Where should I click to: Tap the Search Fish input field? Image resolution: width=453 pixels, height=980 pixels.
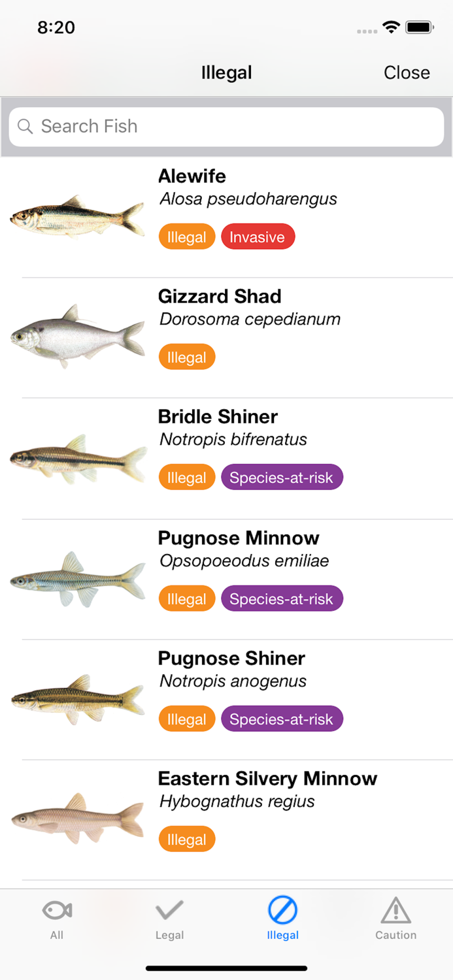pos(226,126)
